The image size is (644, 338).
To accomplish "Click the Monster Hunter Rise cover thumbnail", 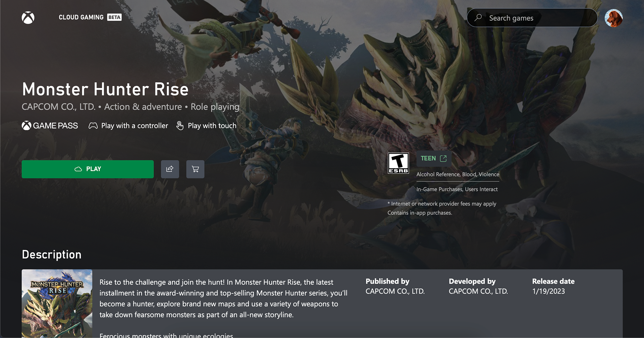I will [57, 303].
